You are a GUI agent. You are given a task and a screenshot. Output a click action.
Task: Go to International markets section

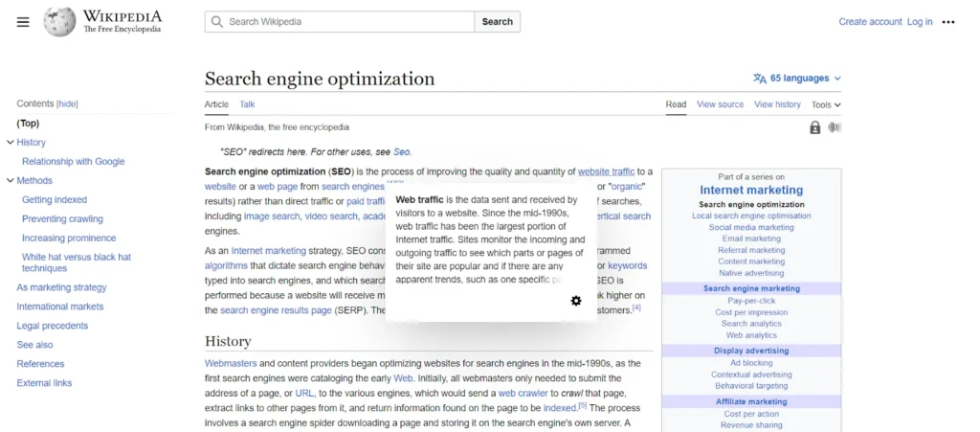coord(60,307)
